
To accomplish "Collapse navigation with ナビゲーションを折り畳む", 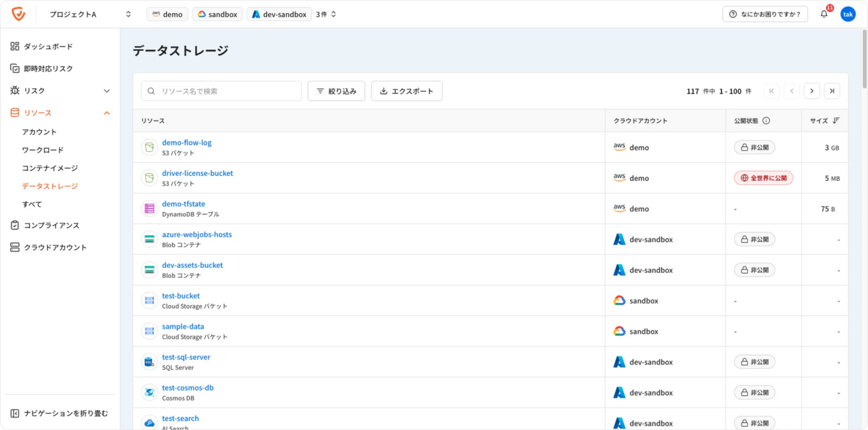I will coord(59,413).
